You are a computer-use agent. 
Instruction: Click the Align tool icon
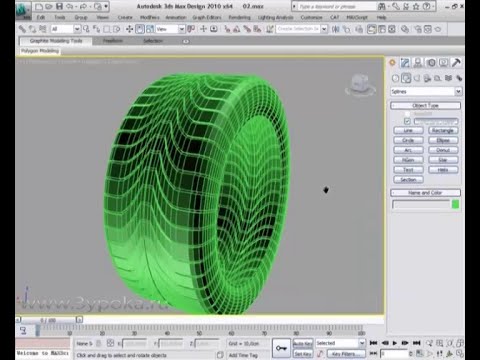(346, 29)
